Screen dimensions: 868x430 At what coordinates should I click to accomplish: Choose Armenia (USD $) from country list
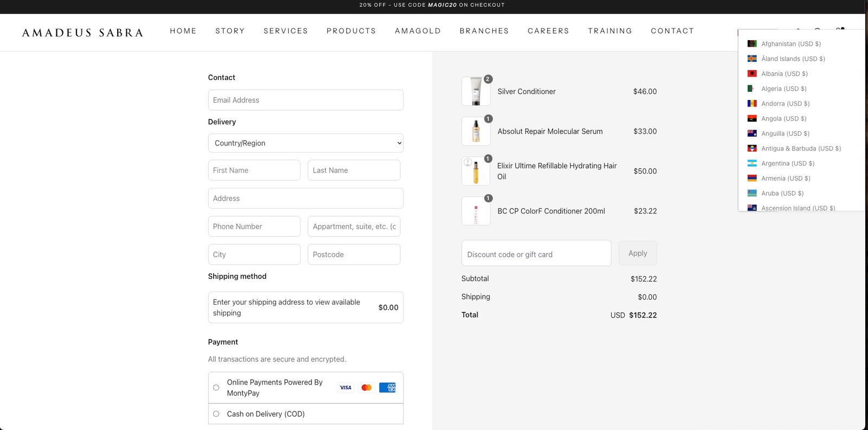[x=785, y=179]
